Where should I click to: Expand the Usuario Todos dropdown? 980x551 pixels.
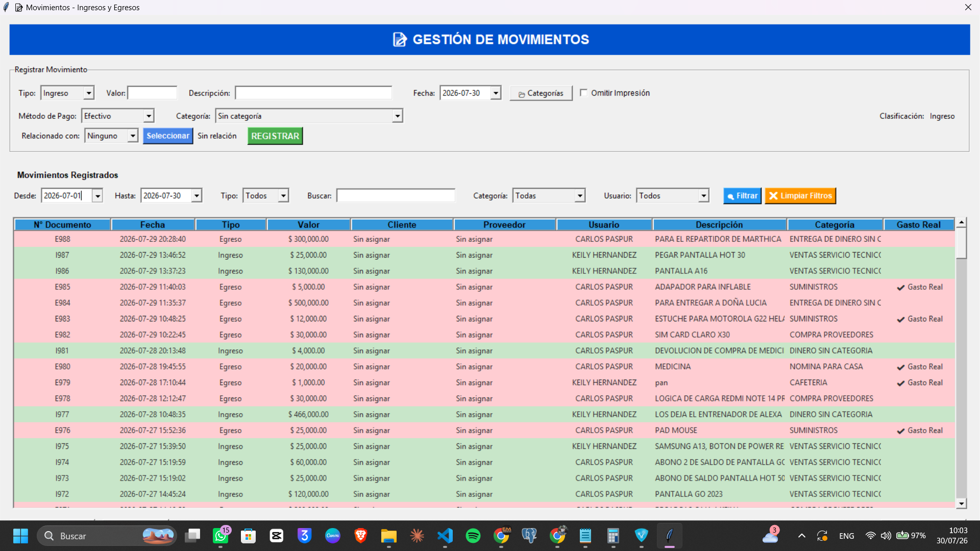pyautogui.click(x=703, y=196)
